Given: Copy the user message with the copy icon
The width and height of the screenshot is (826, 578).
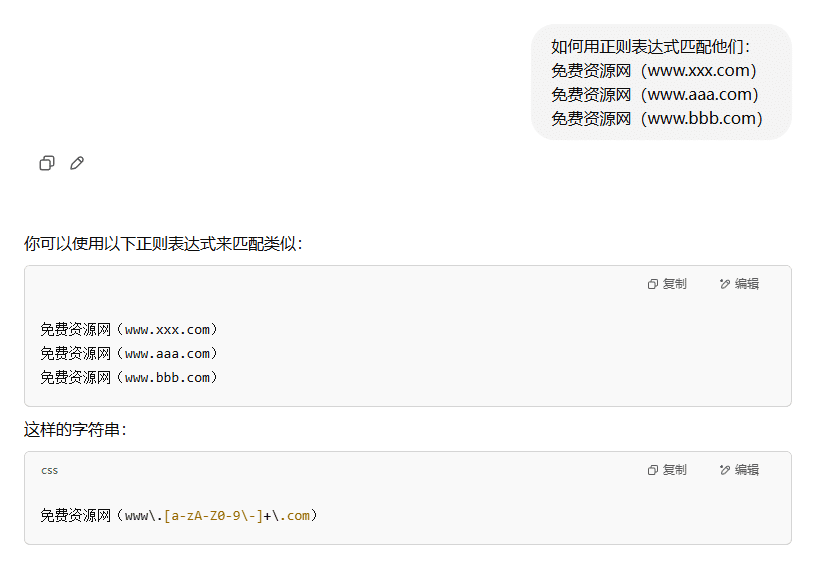Looking at the screenshot, I should (x=47, y=163).
